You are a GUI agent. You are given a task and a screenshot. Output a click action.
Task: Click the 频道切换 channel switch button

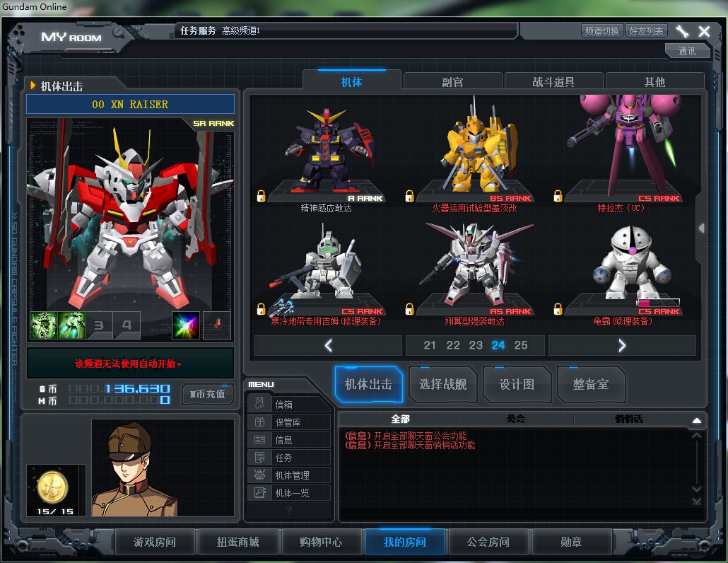tap(601, 31)
